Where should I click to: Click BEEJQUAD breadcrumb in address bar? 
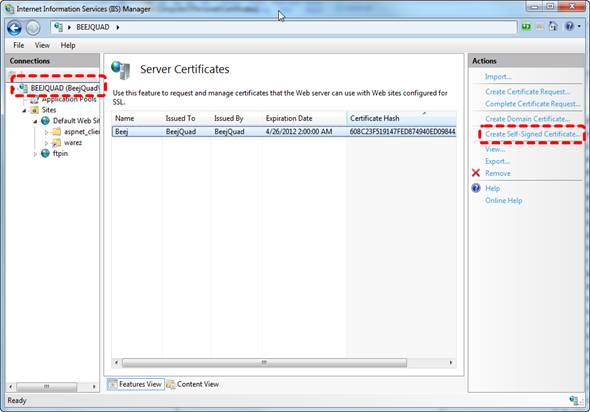pos(93,27)
